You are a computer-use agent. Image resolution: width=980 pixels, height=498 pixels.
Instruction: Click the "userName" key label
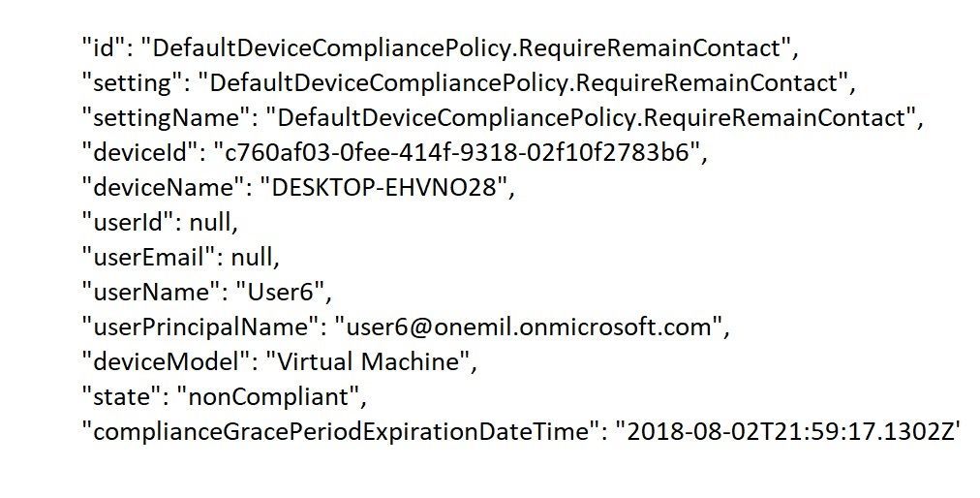click(x=152, y=293)
